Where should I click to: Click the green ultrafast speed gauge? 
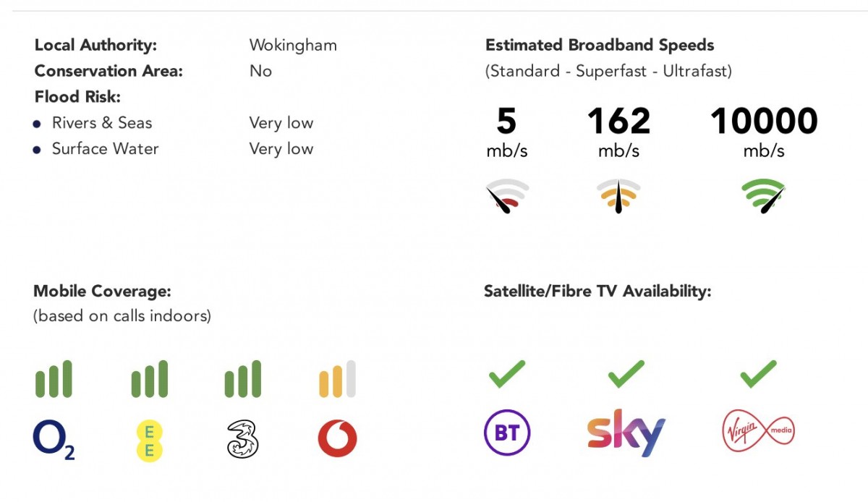point(764,196)
